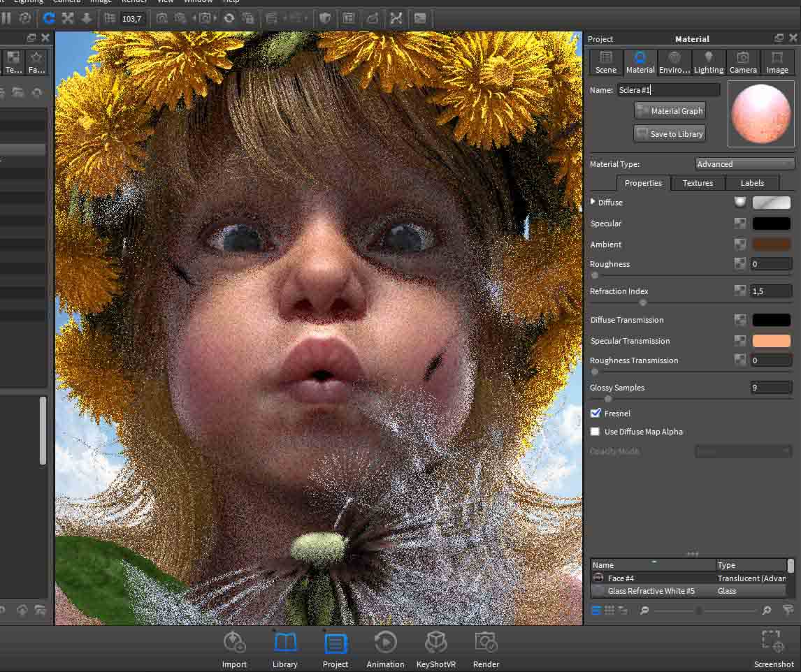Screen dimensions: 801x672
Task: Open the Labels sub-tab
Action: click(x=752, y=183)
